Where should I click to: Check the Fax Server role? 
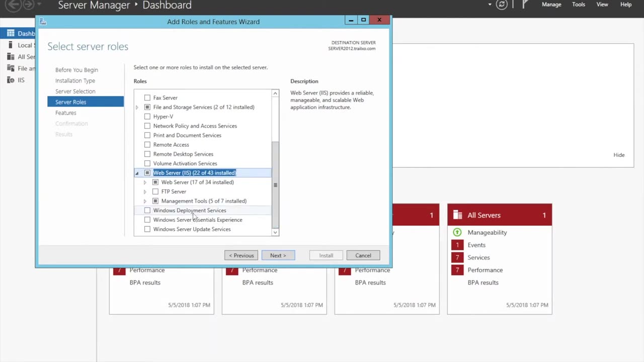[x=147, y=98]
